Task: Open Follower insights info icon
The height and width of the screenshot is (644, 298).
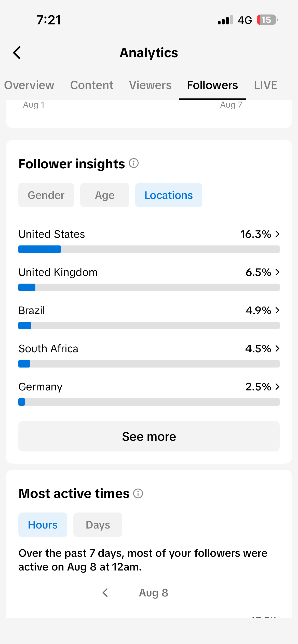Action: click(x=134, y=163)
